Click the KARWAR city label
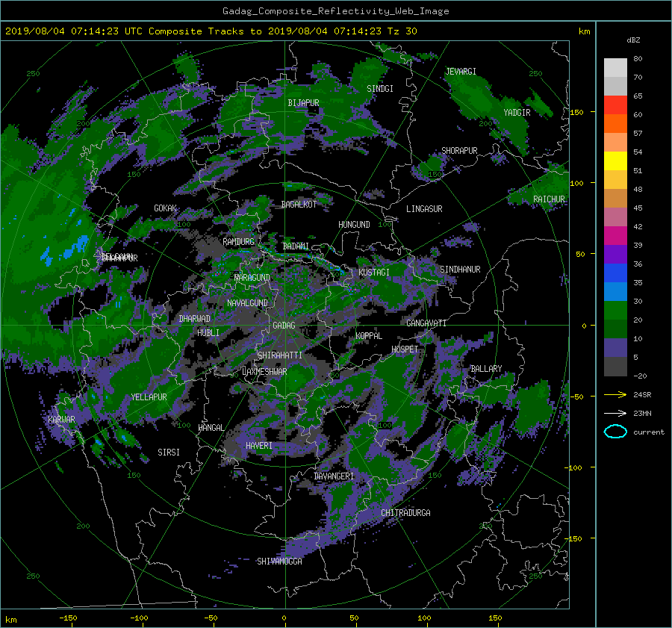672x628 pixels. (x=61, y=420)
